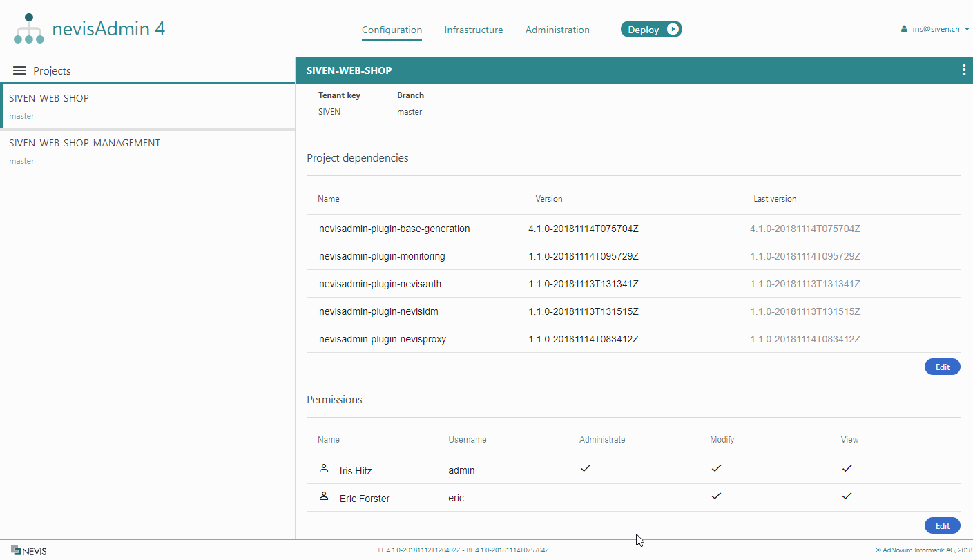Click the Modify column header

pyautogui.click(x=722, y=440)
